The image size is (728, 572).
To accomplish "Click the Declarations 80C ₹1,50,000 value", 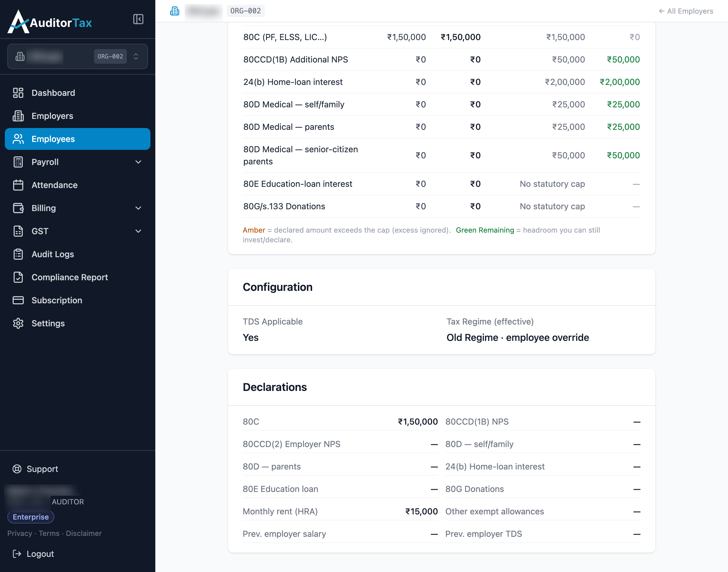I will tap(418, 422).
